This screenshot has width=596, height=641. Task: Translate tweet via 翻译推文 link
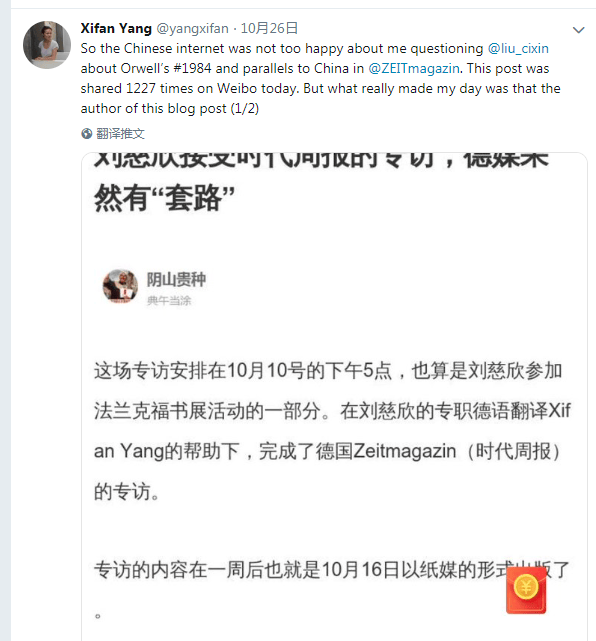(120, 134)
